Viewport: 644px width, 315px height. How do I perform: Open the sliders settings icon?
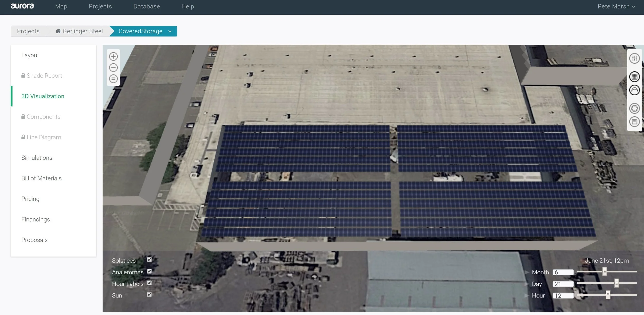634,58
